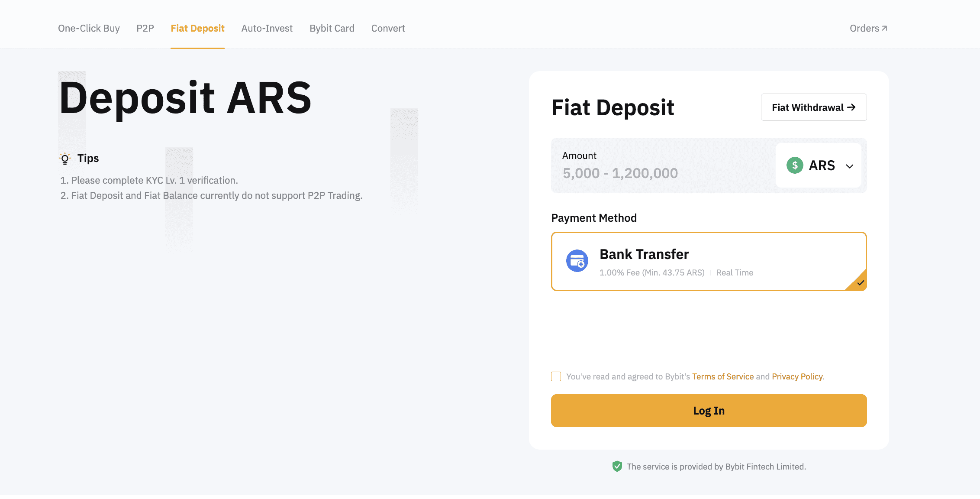Open the Terms of Service link
Viewport: 980px width, 499px height.
click(x=723, y=376)
